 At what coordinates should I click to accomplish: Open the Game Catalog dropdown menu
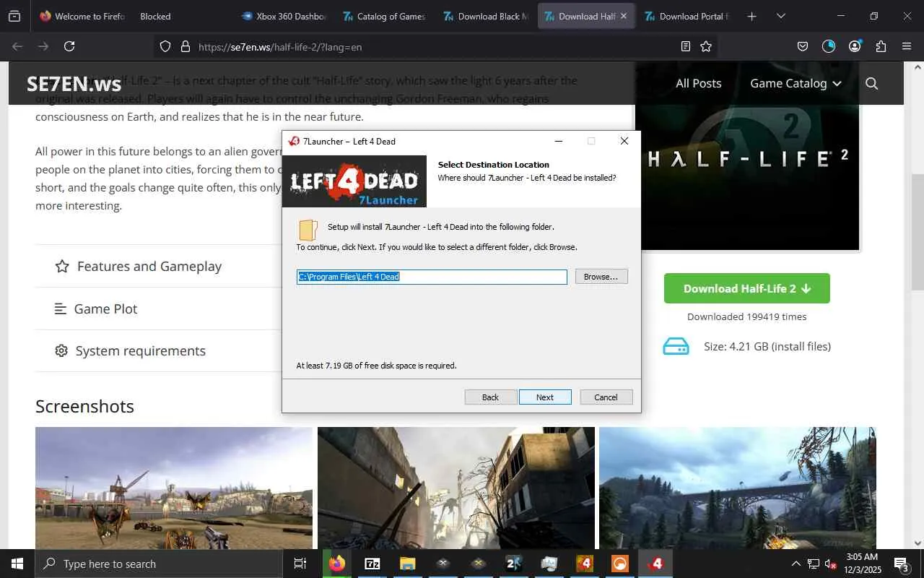coord(796,83)
